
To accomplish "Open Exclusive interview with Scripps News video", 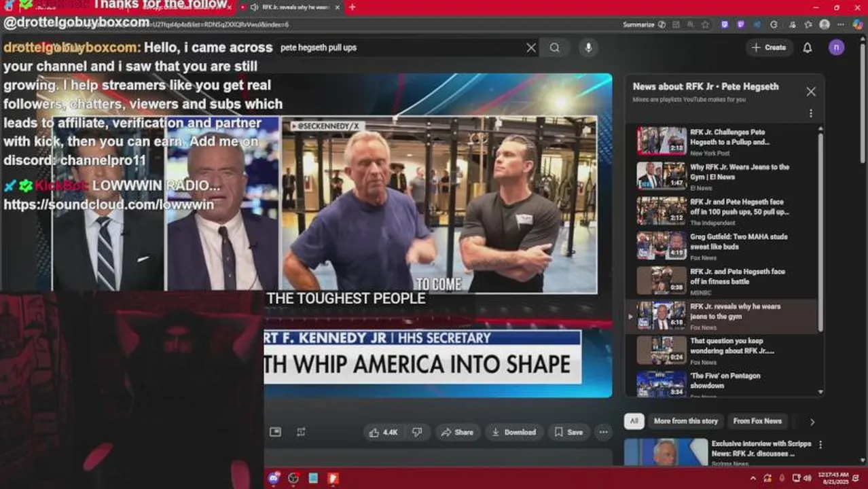I will 719,452.
